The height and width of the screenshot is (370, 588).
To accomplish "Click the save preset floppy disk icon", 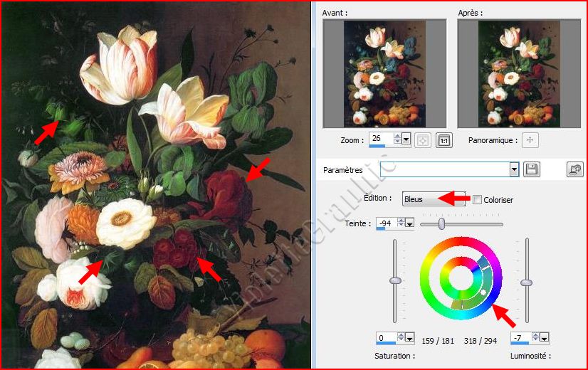I will [x=531, y=169].
